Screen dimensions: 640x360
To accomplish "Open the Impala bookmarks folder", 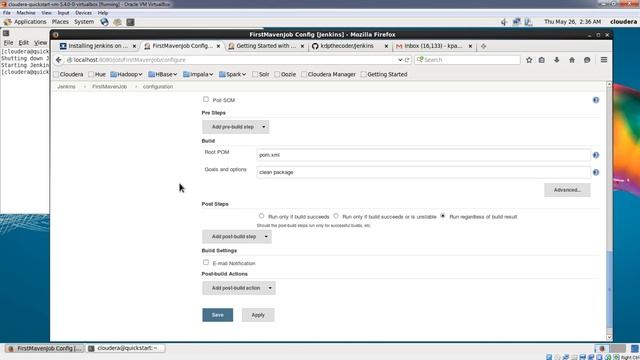I will [198, 74].
